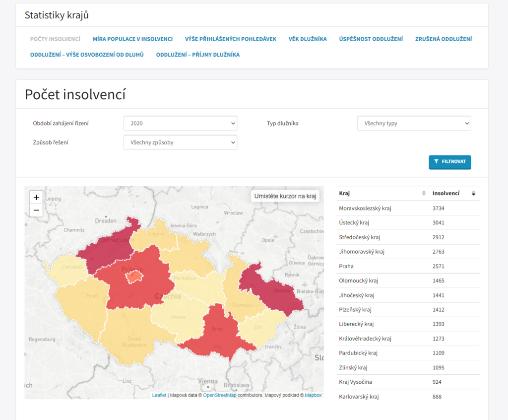
Task: Open Oddlužení – výše osvobození od dluhů tab
Action: 87,55
